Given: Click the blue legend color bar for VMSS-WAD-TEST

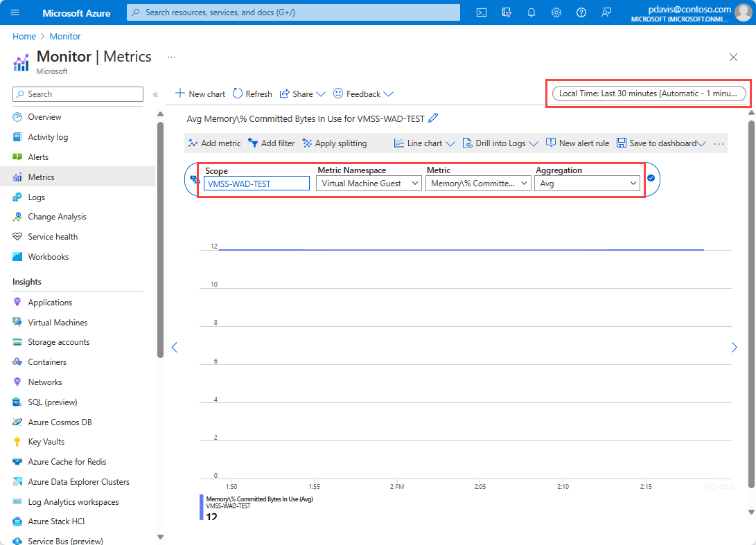Looking at the screenshot, I should pyautogui.click(x=202, y=507).
